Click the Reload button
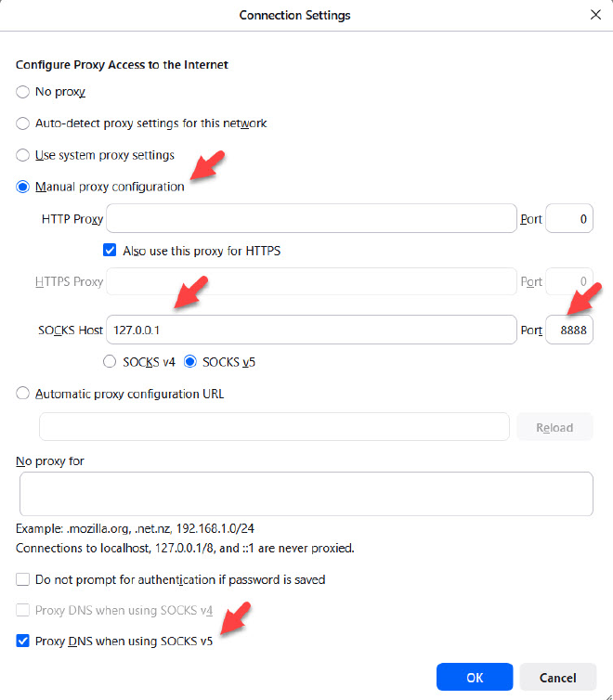613x700 pixels. point(554,427)
